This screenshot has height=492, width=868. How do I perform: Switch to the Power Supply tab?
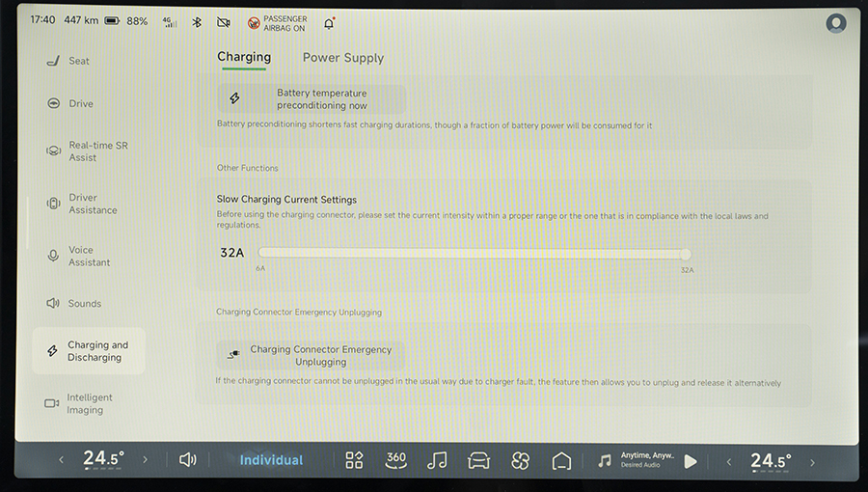click(342, 58)
